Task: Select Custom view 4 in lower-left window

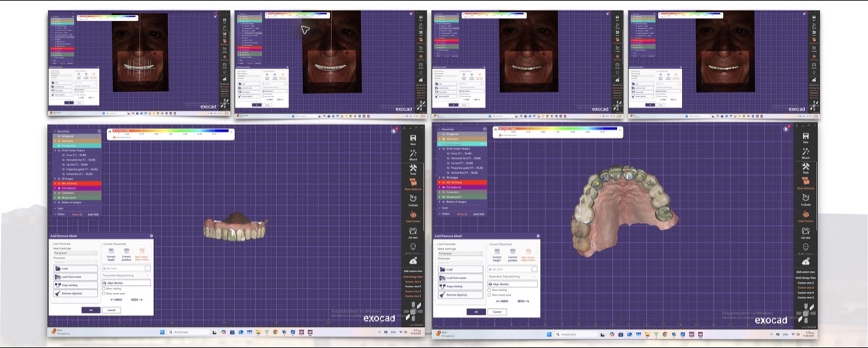Action: (x=414, y=292)
